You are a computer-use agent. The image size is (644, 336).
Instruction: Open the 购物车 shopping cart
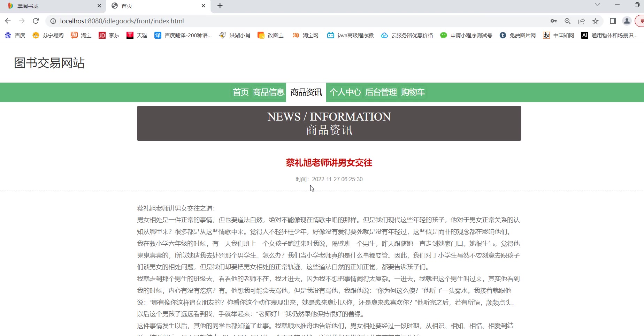point(413,92)
